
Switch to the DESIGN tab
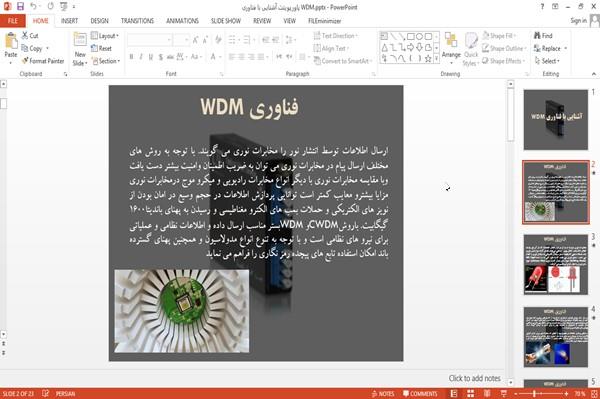pyautogui.click(x=99, y=21)
